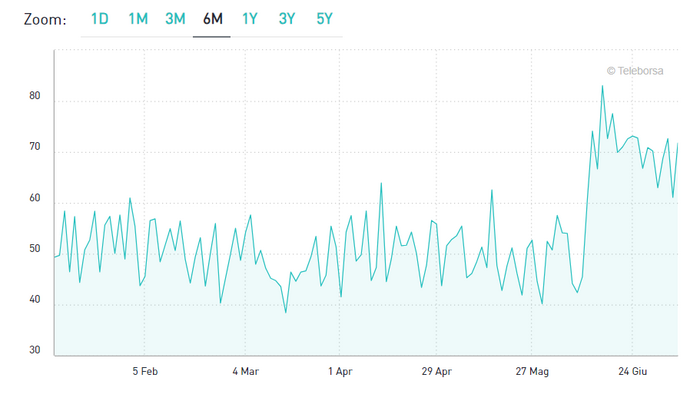This screenshot has height=401, width=690.
Task: Click the 5 Feb x-axis label
Action: [144, 371]
